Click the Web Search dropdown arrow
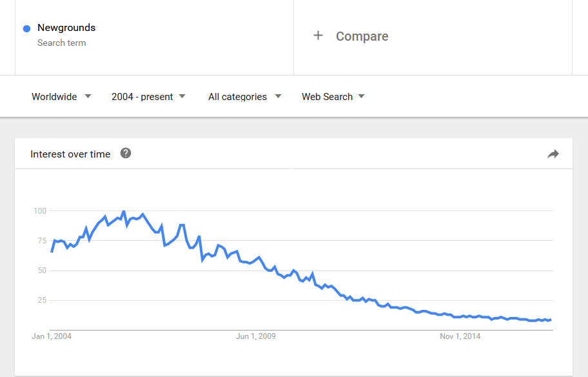The image size is (588, 377). coord(361,96)
